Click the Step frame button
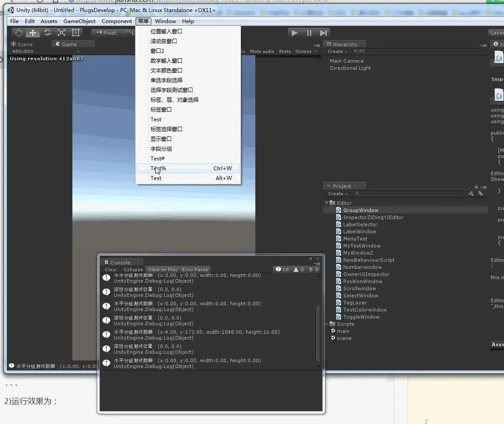504x424 pixels. click(323, 33)
